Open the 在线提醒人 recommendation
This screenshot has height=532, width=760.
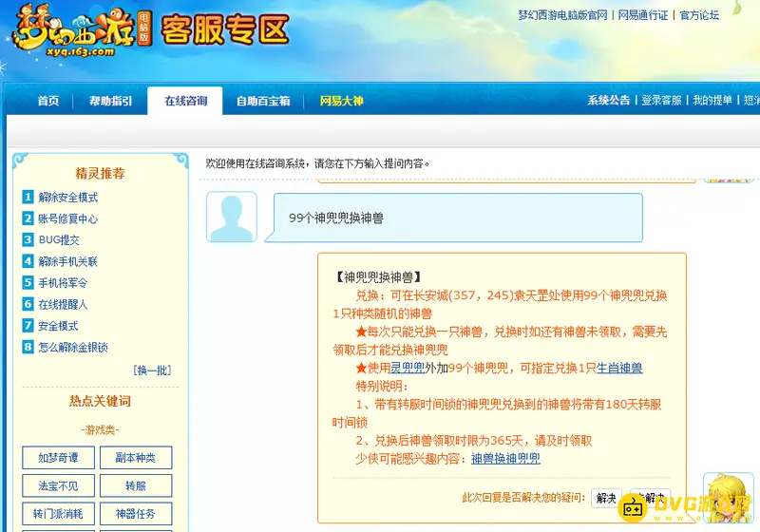(63, 304)
